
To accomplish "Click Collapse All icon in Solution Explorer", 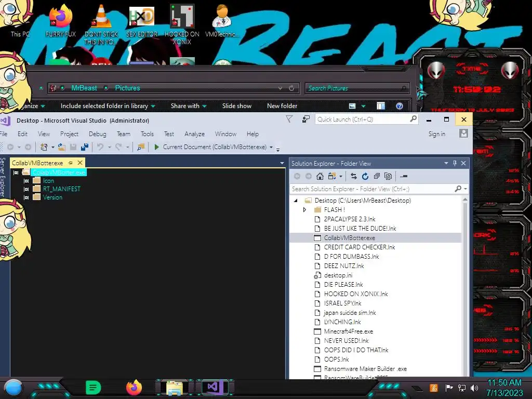I will coord(377,176).
